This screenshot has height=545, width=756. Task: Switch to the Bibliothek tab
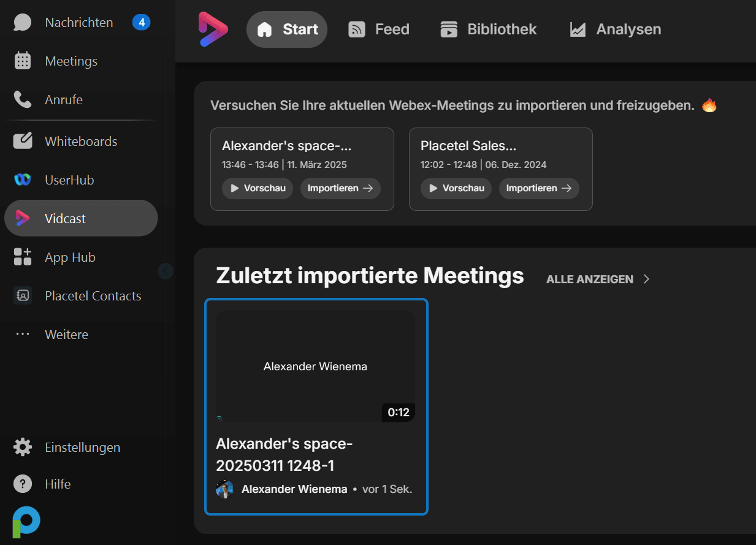click(489, 29)
